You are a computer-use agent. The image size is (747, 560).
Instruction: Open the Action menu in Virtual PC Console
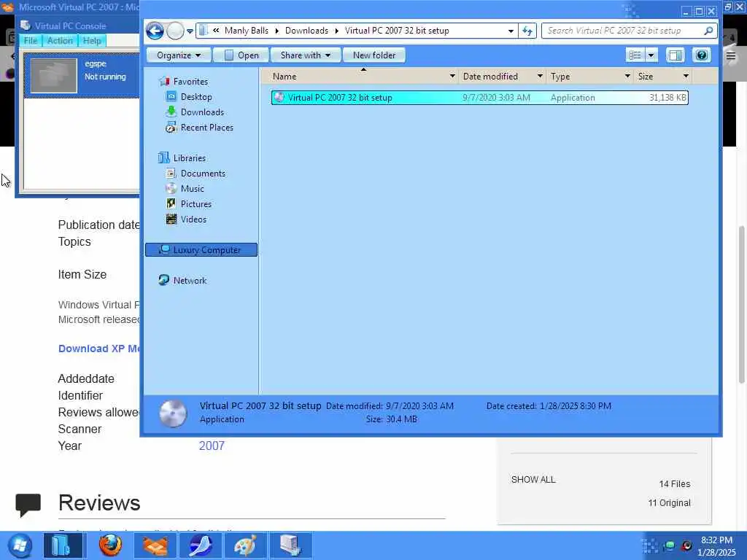tap(60, 41)
